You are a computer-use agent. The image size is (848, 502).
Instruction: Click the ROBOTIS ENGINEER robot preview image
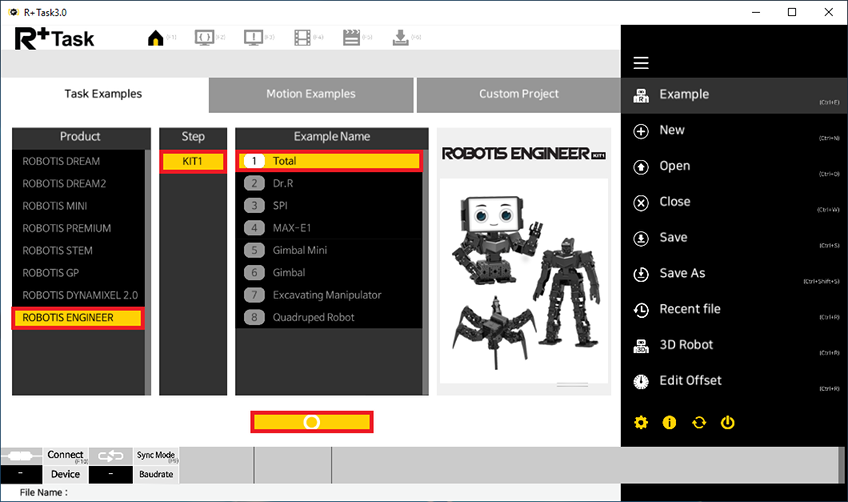point(524,281)
